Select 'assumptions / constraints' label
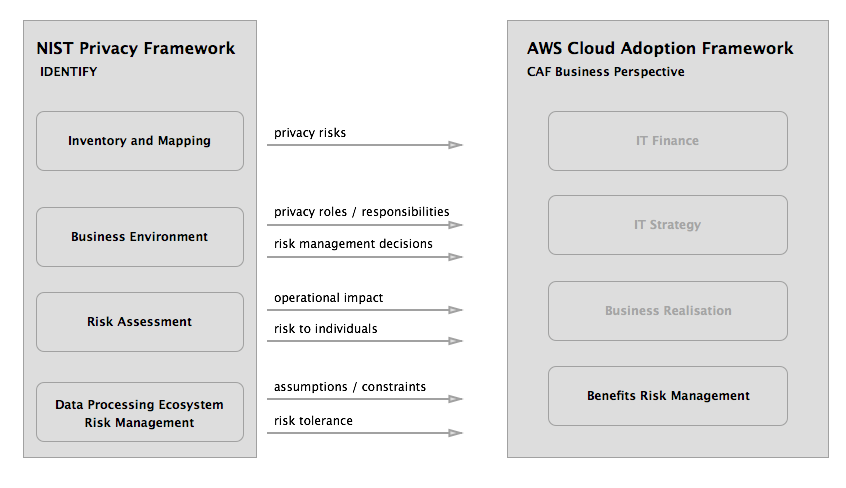Screen dimensions: 846x488 pyautogui.click(x=350, y=387)
